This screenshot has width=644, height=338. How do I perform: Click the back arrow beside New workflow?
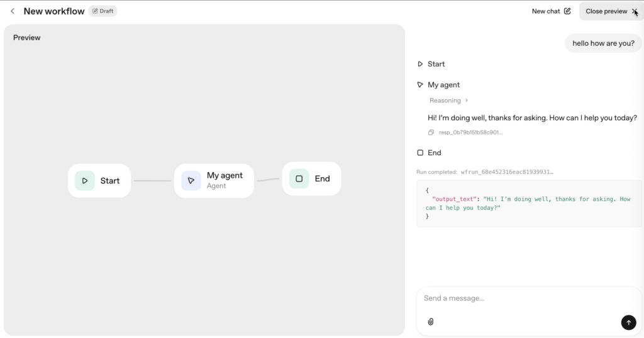pos(13,11)
